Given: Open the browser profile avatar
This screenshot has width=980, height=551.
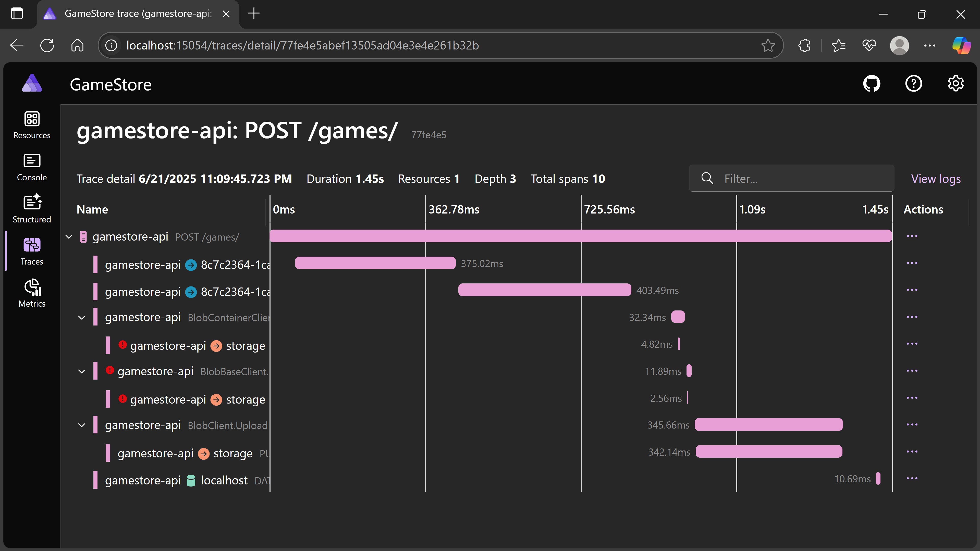Looking at the screenshot, I should tap(899, 46).
